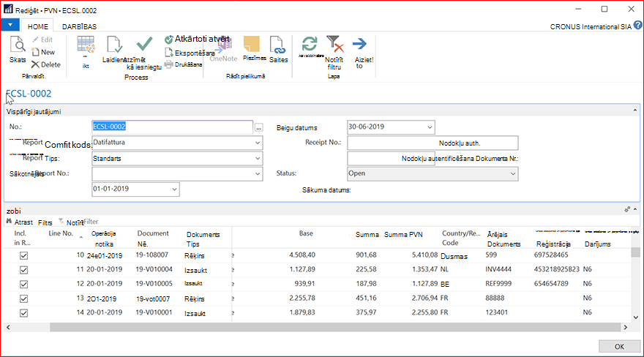The image size is (644, 357).
Task: Click the Eksportēšana export icon
Action: (168, 53)
